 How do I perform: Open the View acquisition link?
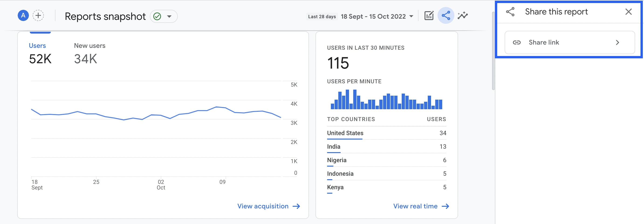pyautogui.click(x=268, y=206)
